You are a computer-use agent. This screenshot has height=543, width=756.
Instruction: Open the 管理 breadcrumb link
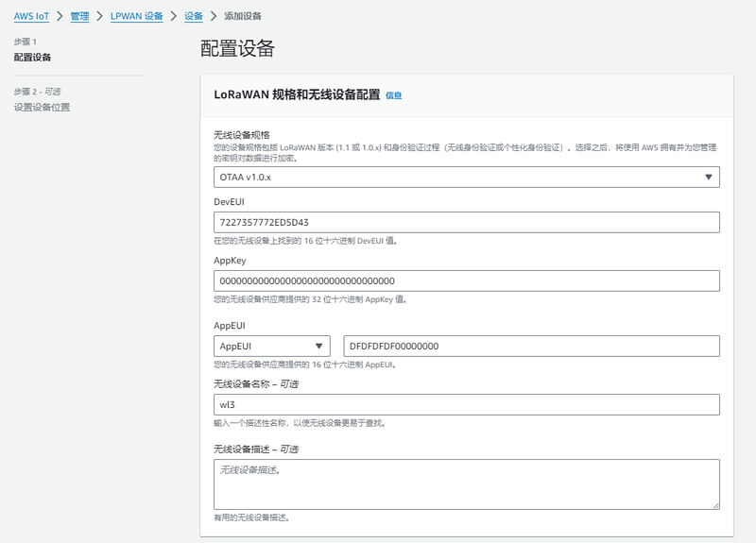pos(80,16)
